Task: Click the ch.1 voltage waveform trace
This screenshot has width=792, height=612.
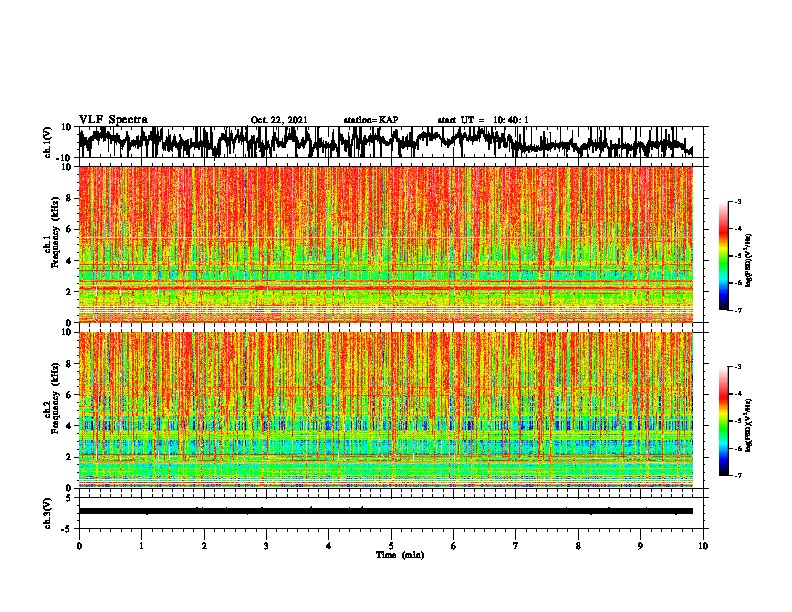Action: click(x=385, y=142)
